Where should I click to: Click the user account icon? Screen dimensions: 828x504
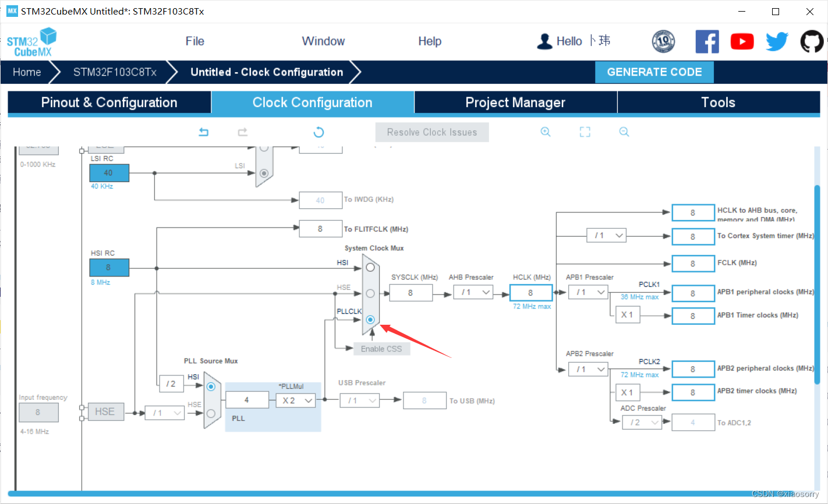pyautogui.click(x=544, y=41)
